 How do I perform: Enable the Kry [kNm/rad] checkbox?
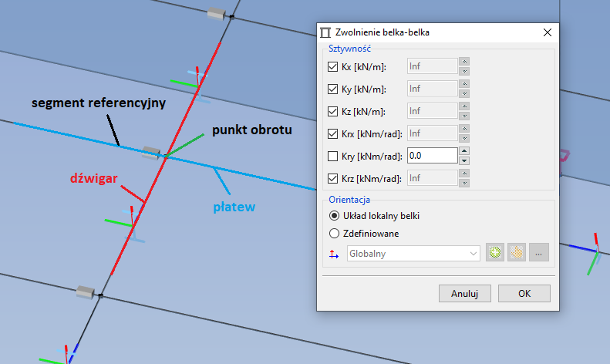click(x=332, y=157)
